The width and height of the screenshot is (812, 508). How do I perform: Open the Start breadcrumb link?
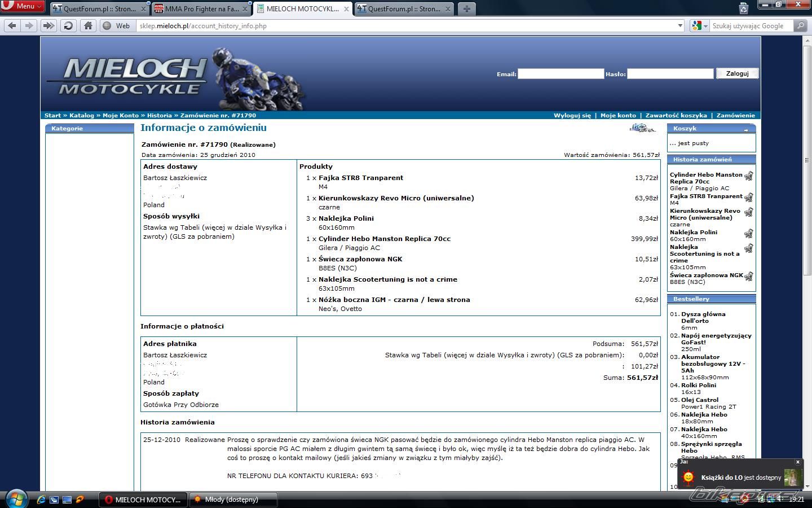52,115
